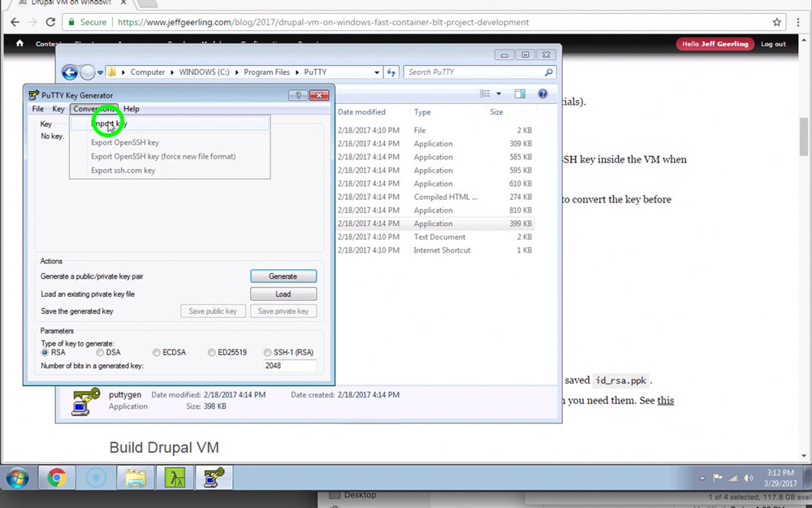Screen dimensions: 812x508
Task: Open recent pages dropdown next to nav arrows
Action: tap(101, 72)
